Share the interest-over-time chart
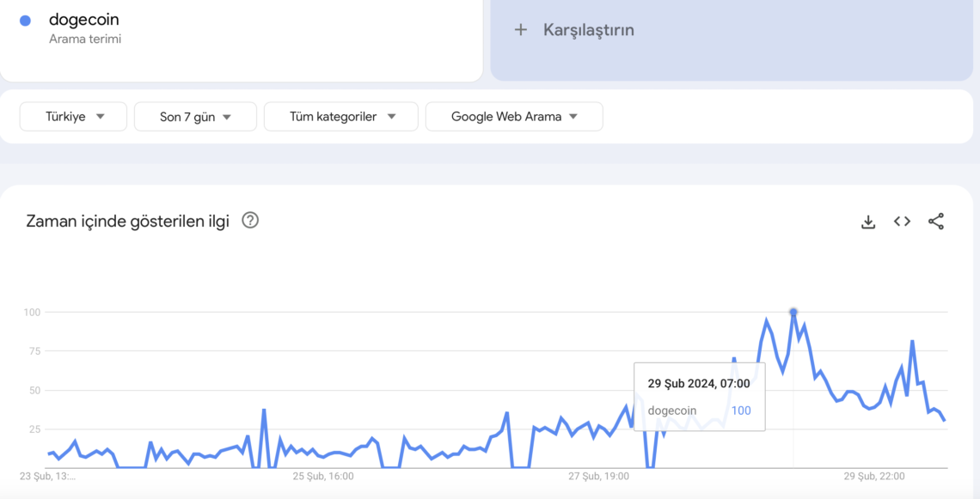 (x=935, y=221)
